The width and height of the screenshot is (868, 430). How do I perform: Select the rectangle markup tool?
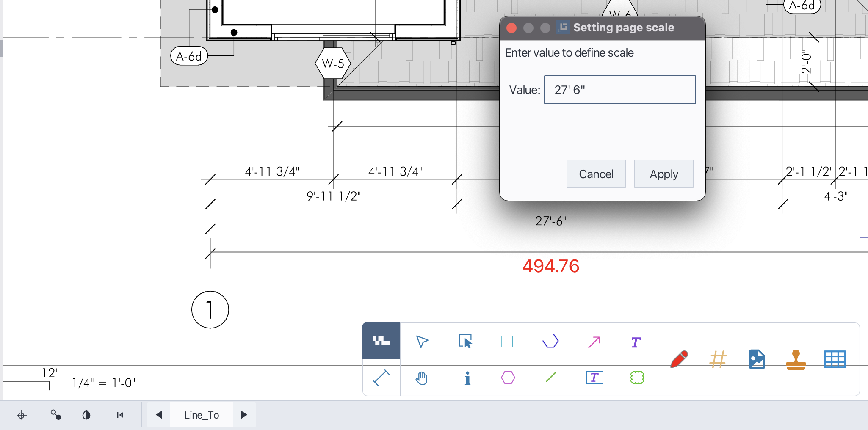coord(507,342)
